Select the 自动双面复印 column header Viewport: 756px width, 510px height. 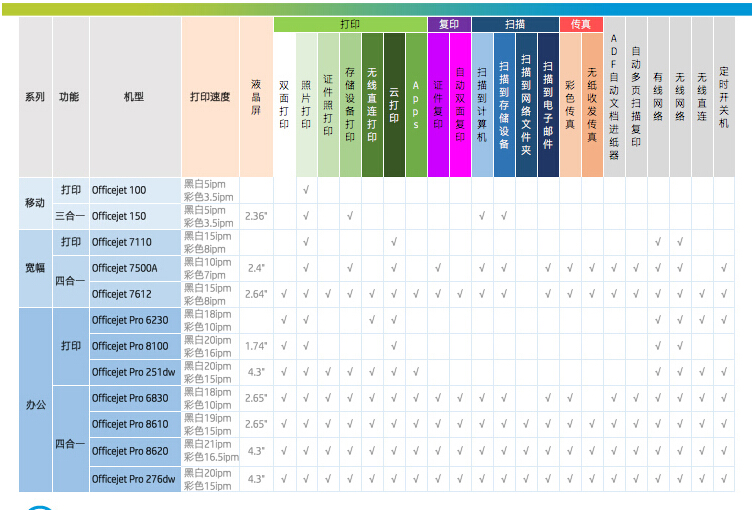point(460,105)
